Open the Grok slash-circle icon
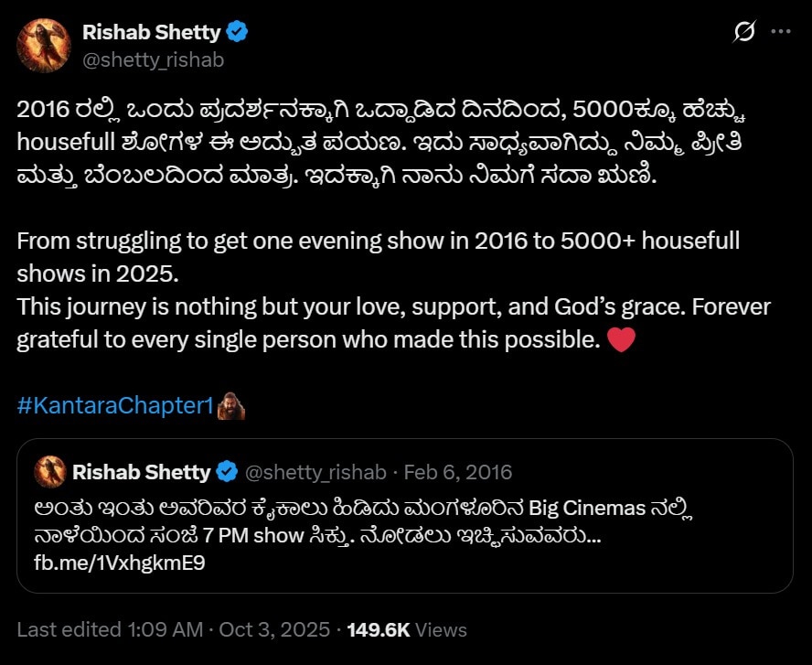Screen dimensions: 812x665 pos(744,32)
